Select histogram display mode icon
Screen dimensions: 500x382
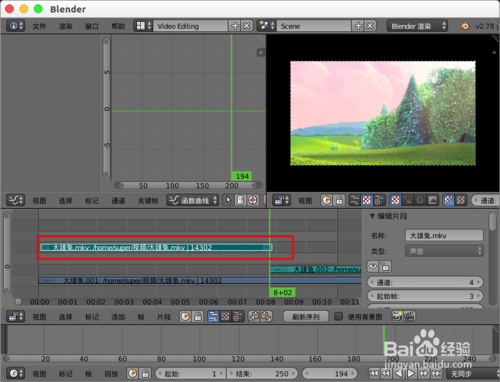coord(432,200)
